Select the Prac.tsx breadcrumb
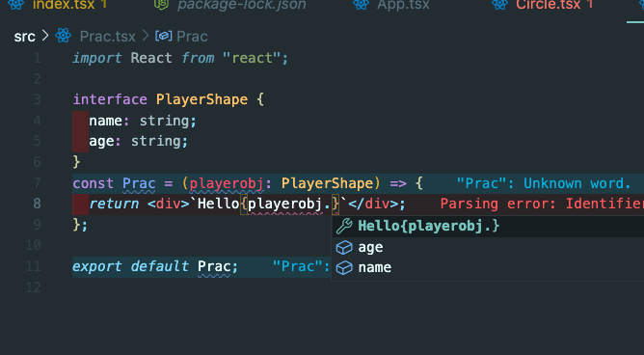644x355 pixels. 108,37
